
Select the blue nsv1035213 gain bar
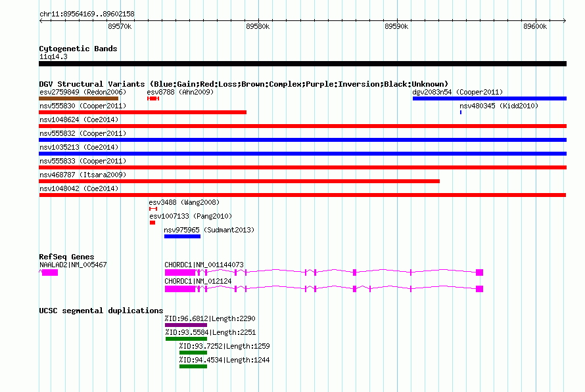tap(302, 154)
